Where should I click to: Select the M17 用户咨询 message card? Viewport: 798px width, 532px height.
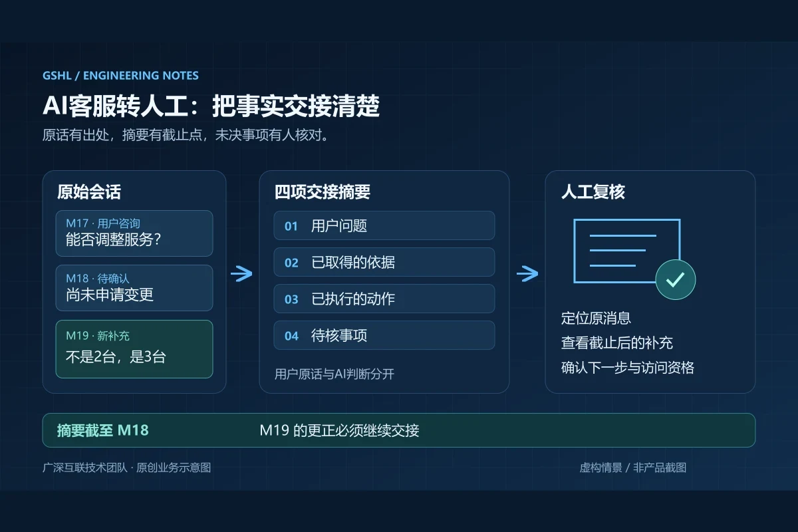(134, 233)
